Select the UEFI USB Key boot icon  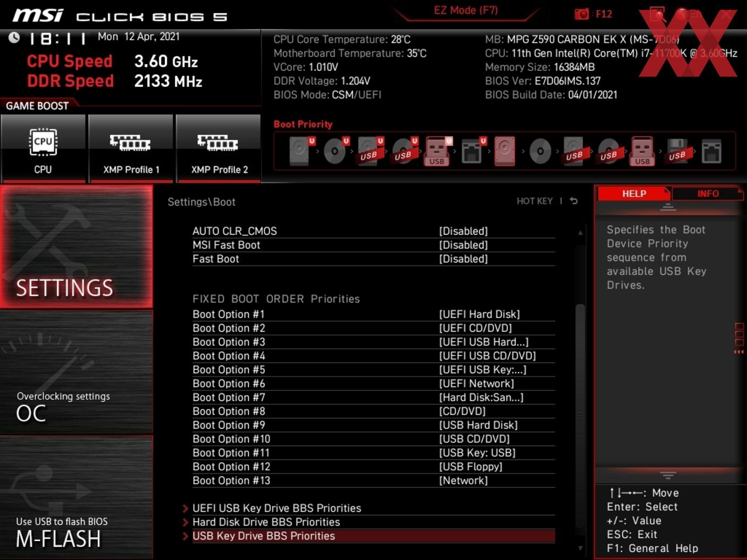pyautogui.click(x=437, y=152)
